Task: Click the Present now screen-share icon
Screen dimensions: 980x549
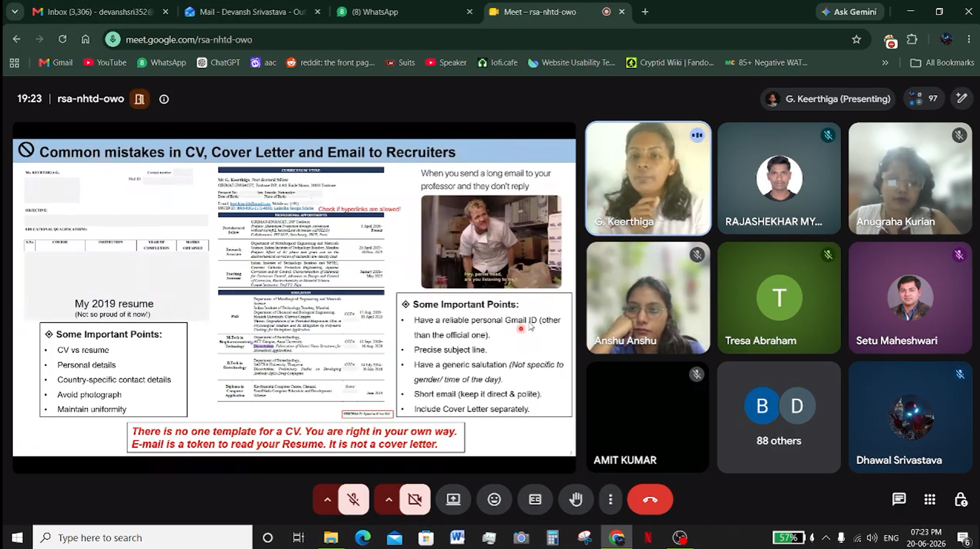Action: [x=453, y=499]
